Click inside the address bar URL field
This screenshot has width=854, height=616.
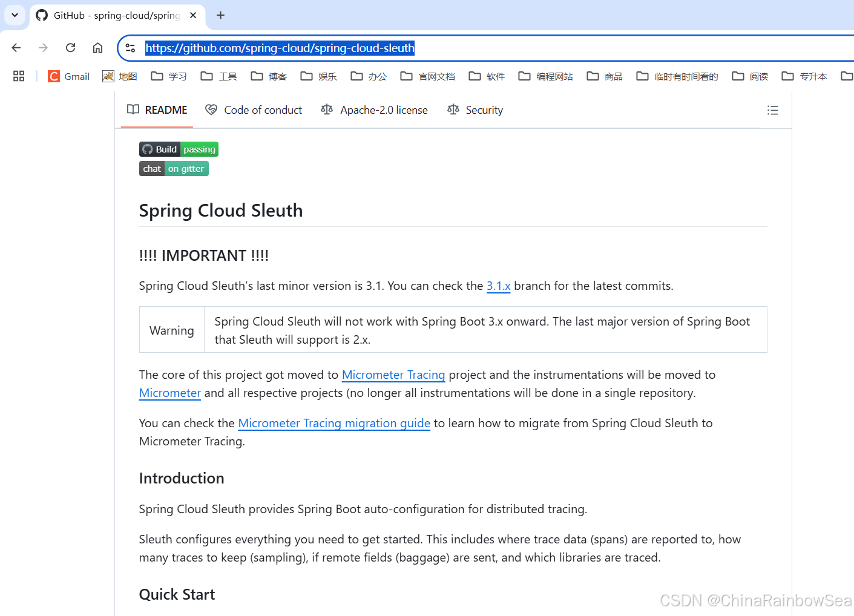pyautogui.click(x=280, y=48)
